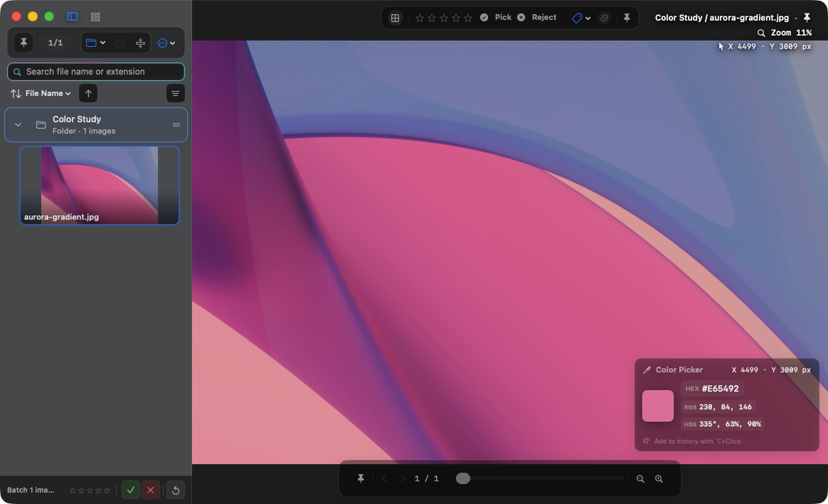The width and height of the screenshot is (828, 504).
Task: Open the File Name sort dropdown
Action: click(x=41, y=93)
